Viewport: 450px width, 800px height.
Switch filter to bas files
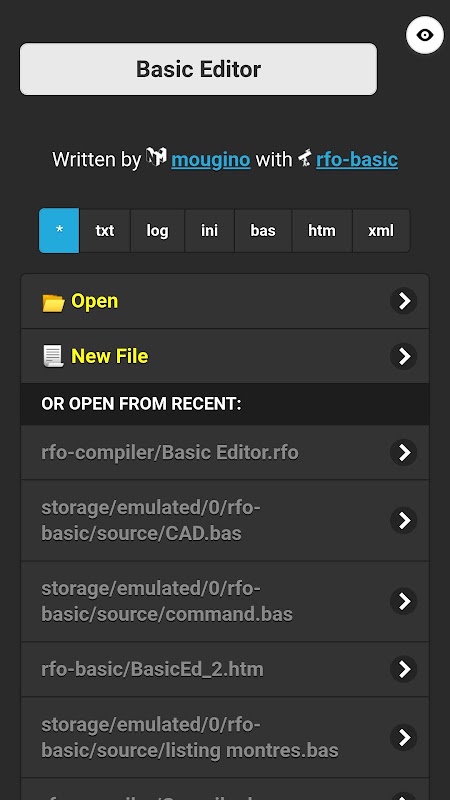click(263, 231)
